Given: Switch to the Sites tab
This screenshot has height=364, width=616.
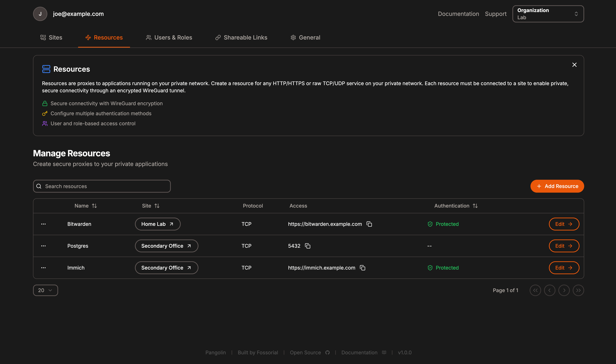Looking at the screenshot, I should click(x=51, y=37).
